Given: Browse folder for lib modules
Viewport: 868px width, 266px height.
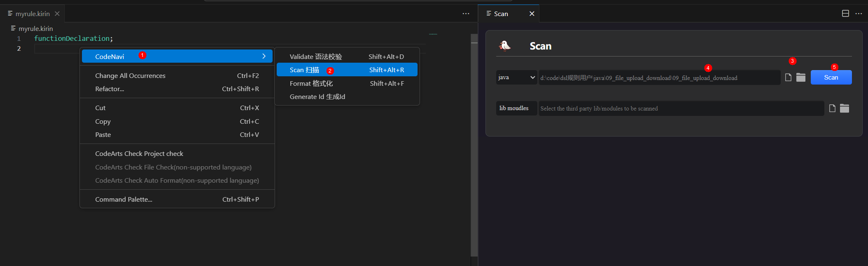Looking at the screenshot, I should 845,108.
